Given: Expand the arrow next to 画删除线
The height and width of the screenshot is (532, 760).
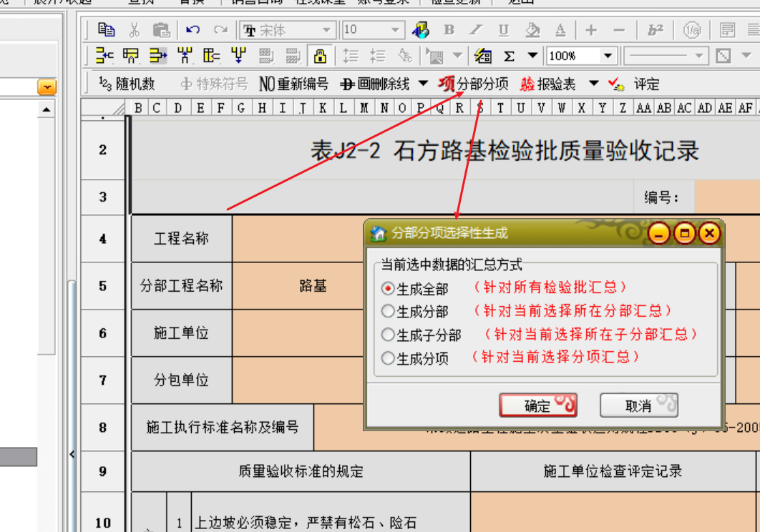Looking at the screenshot, I should [423, 84].
